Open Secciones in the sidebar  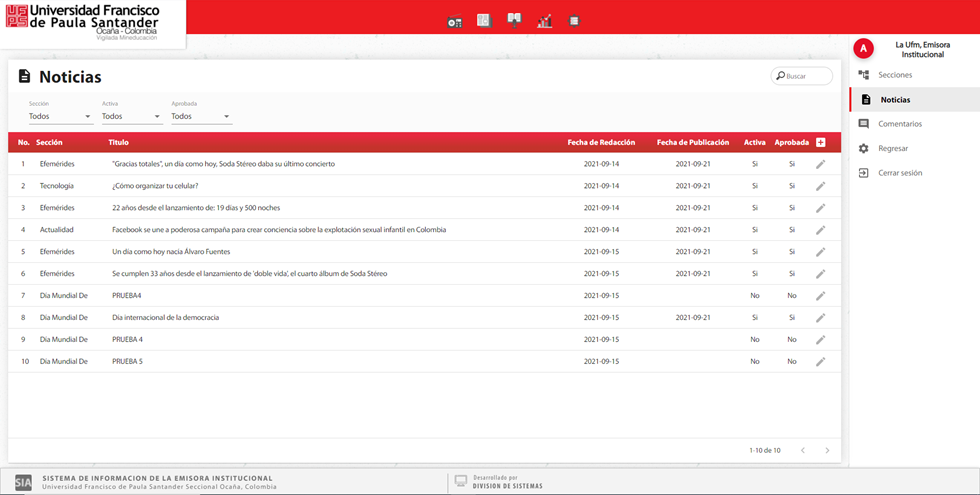[894, 75]
